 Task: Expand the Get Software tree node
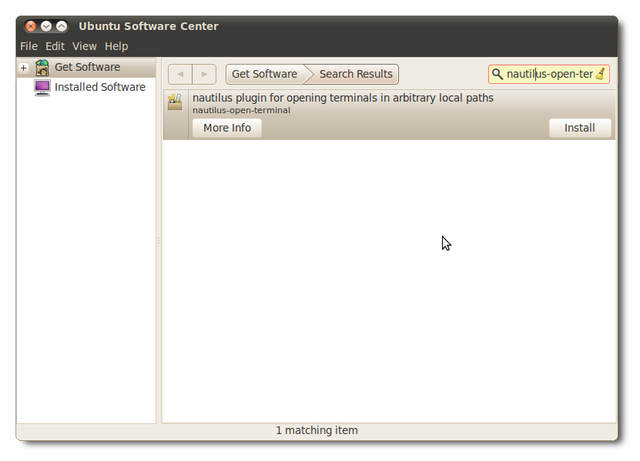(23, 68)
